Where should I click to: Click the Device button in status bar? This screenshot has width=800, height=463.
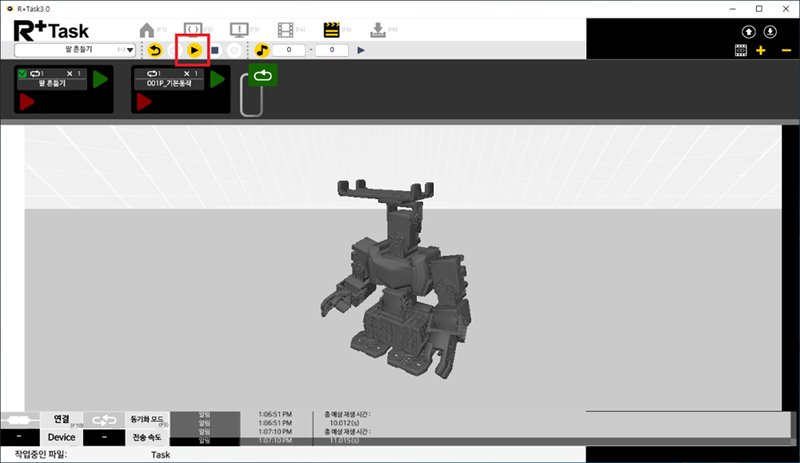click(x=61, y=437)
